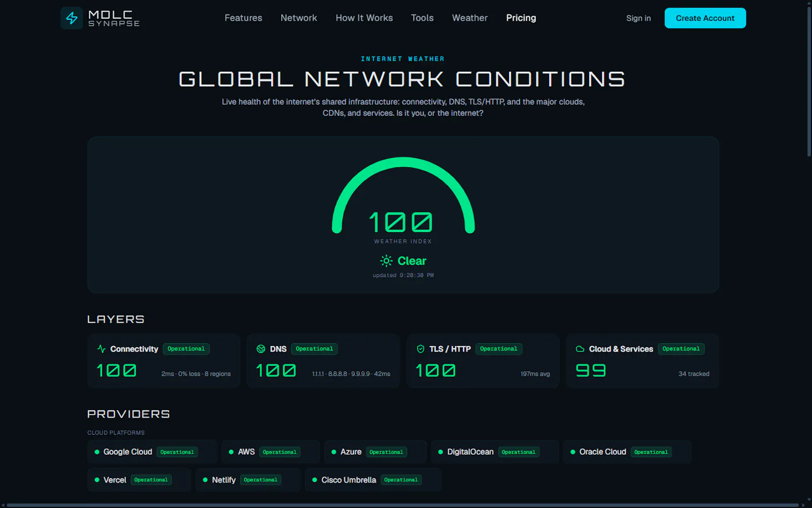Click the 'LAYERS' section heading
Screen dimensions: 812x508
click(x=116, y=319)
